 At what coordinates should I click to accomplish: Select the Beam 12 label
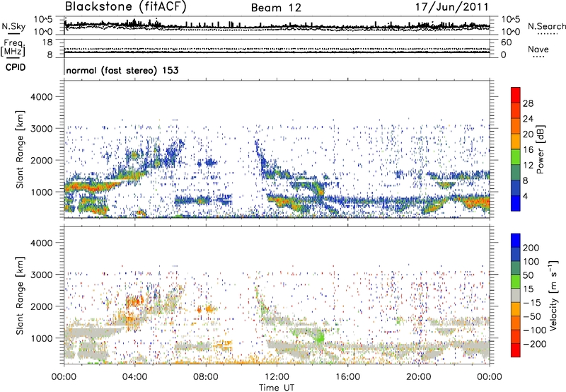tap(276, 8)
